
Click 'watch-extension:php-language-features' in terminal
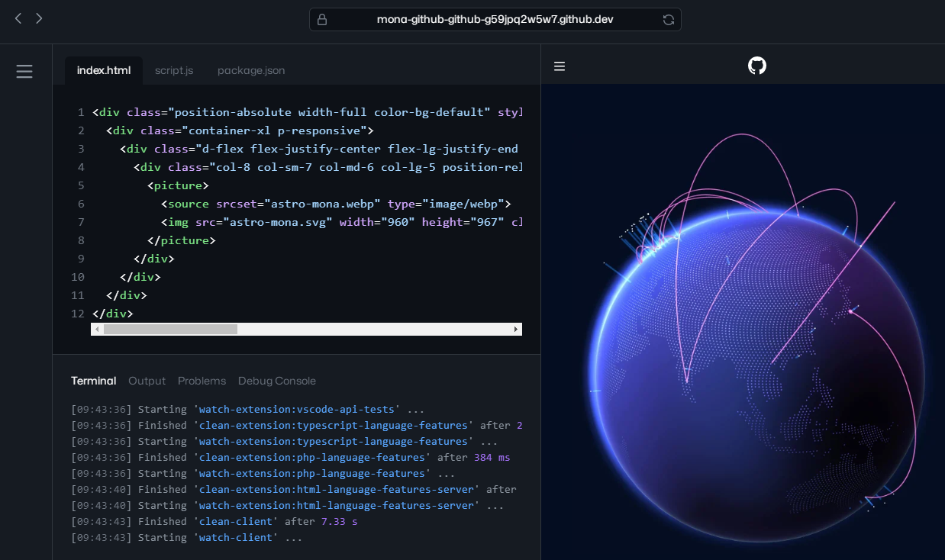(x=311, y=474)
